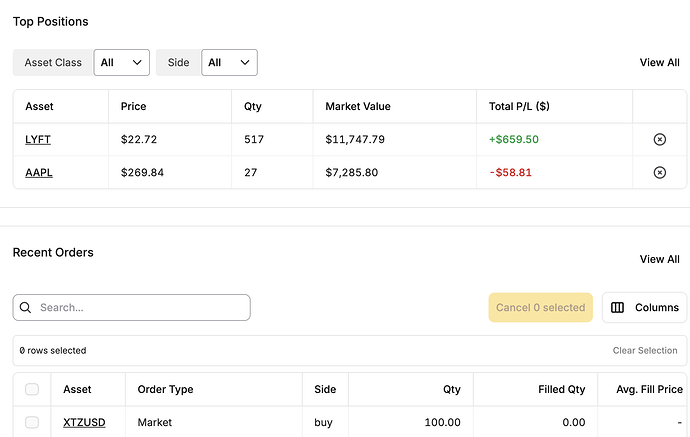Image resolution: width=690 pixels, height=437 pixels.
Task: Select the XTZUSD order row checkbox
Action: coord(32,423)
